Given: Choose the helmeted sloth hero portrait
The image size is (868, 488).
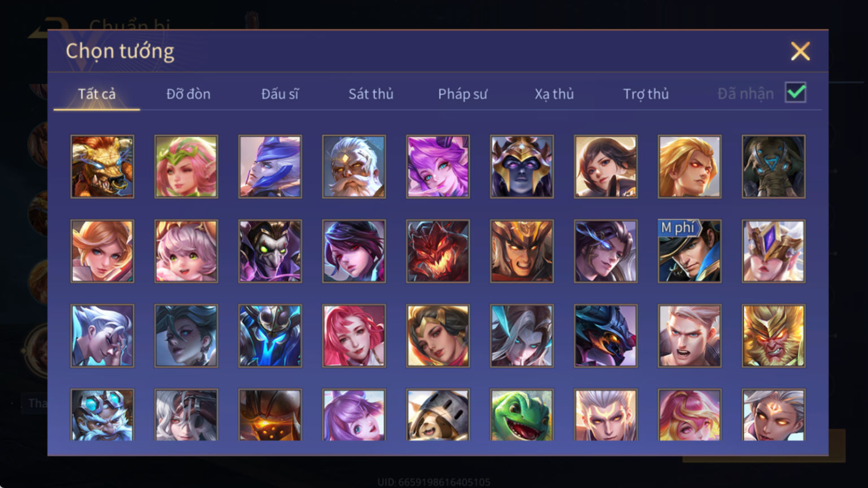Looking at the screenshot, I should (438, 415).
